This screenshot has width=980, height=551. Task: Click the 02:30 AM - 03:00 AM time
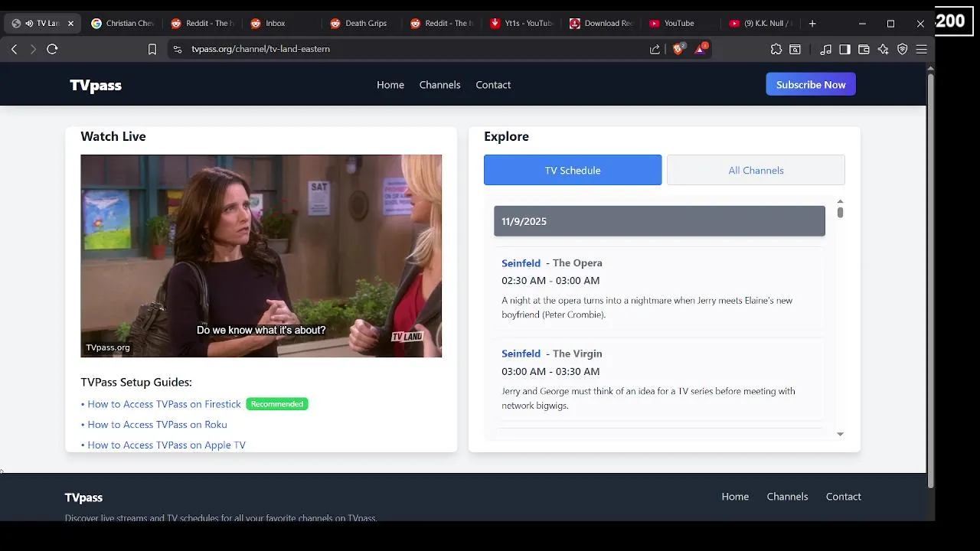[x=550, y=281]
